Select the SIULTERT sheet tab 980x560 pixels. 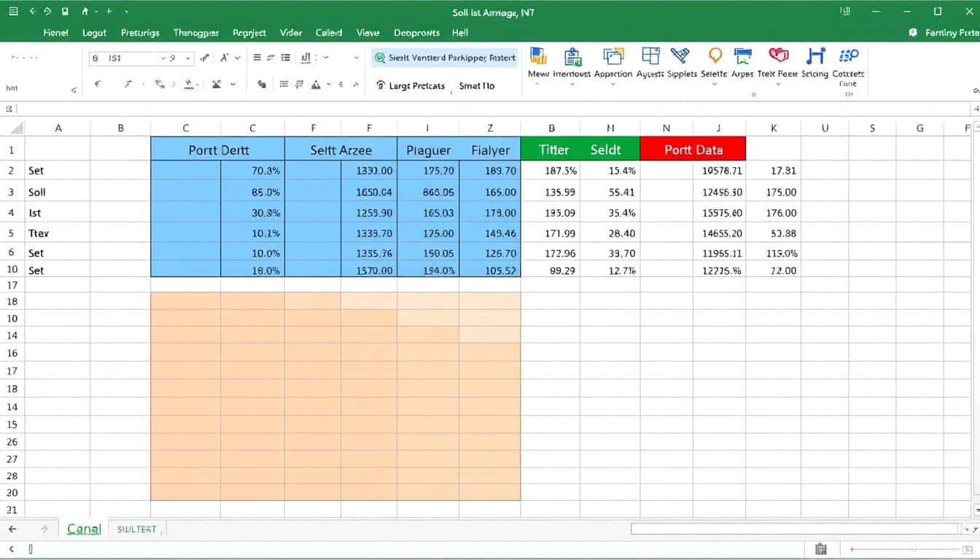click(x=137, y=529)
